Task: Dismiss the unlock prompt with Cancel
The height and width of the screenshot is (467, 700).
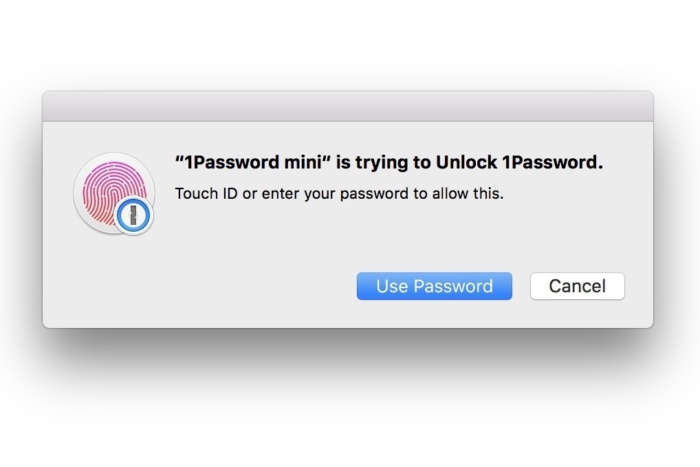Action: point(577,286)
